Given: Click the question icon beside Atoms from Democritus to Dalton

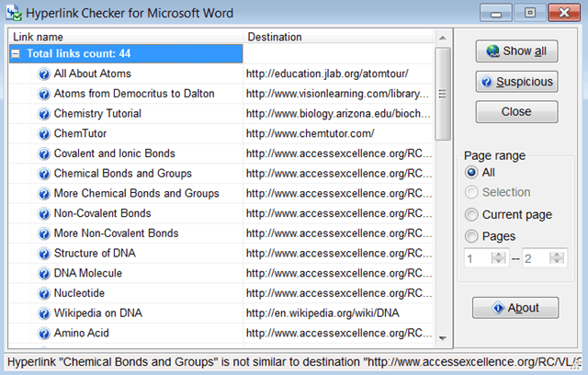Looking at the screenshot, I should [44, 94].
